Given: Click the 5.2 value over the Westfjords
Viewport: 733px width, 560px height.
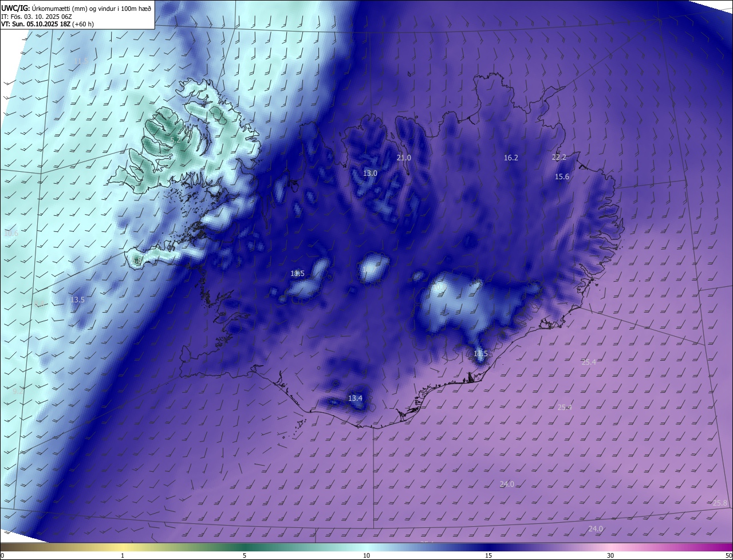Looking at the screenshot, I should pyautogui.click(x=176, y=140).
